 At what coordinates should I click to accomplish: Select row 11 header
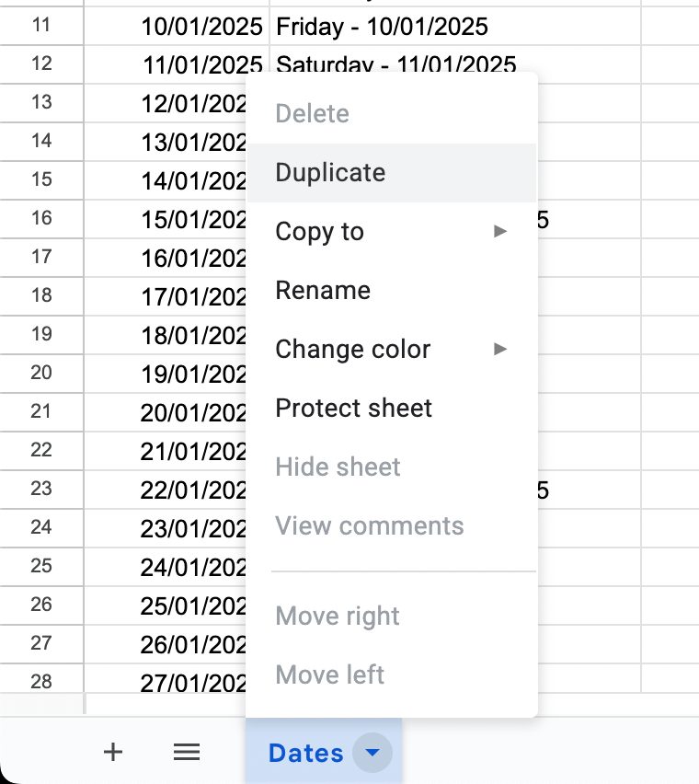(41, 26)
